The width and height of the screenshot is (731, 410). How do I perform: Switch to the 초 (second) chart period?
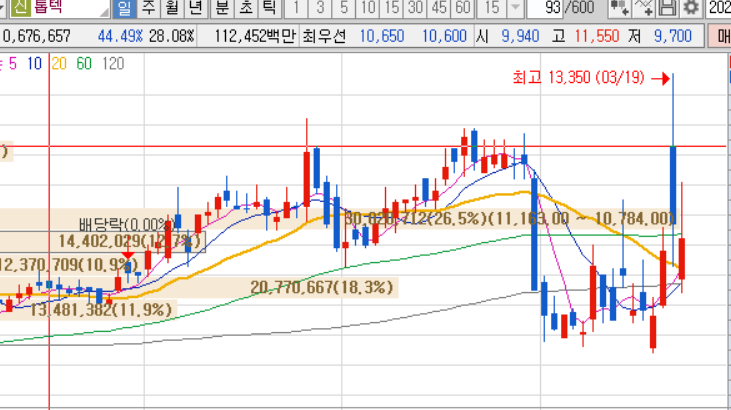(x=246, y=7)
